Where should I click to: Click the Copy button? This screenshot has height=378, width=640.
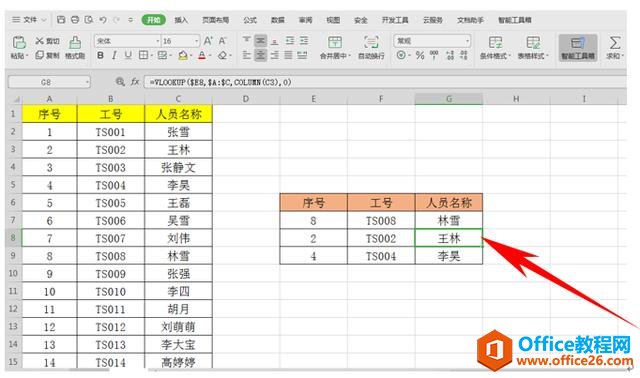click(47, 55)
